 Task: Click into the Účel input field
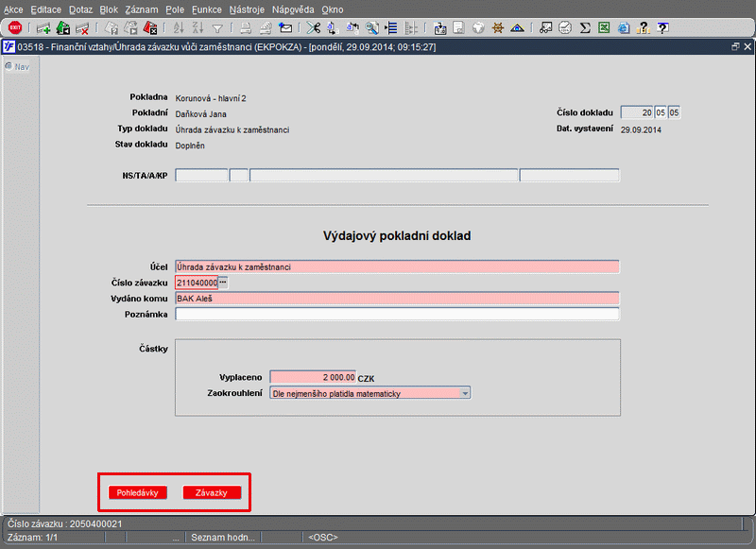click(397, 267)
